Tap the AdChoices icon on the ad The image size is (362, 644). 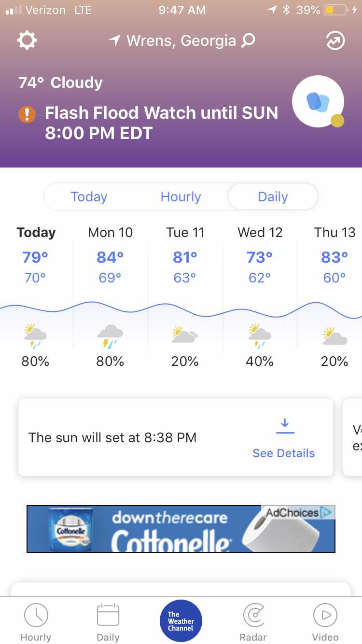click(x=327, y=512)
